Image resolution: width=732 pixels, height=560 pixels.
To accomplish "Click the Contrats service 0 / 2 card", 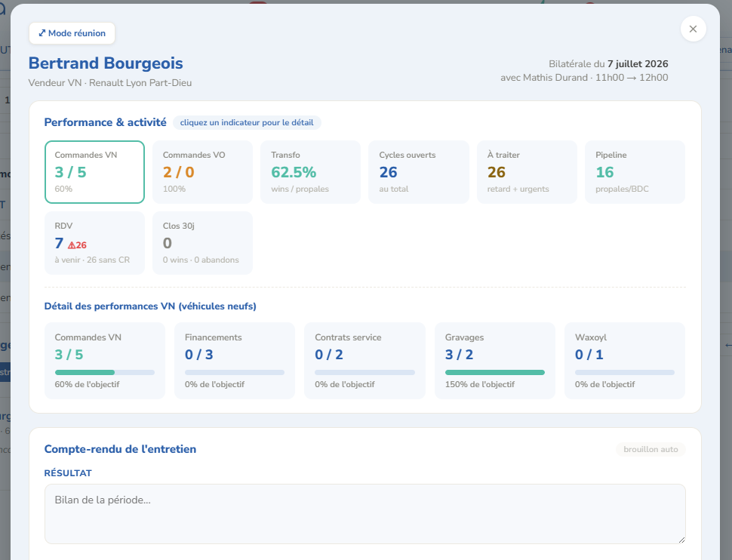I will (x=365, y=361).
